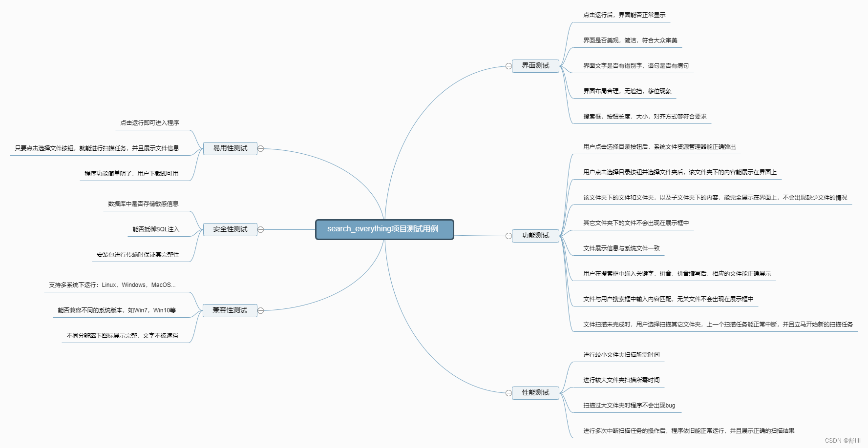Select the 功能测试 node
The height and width of the screenshot is (448, 868).
pos(535,236)
